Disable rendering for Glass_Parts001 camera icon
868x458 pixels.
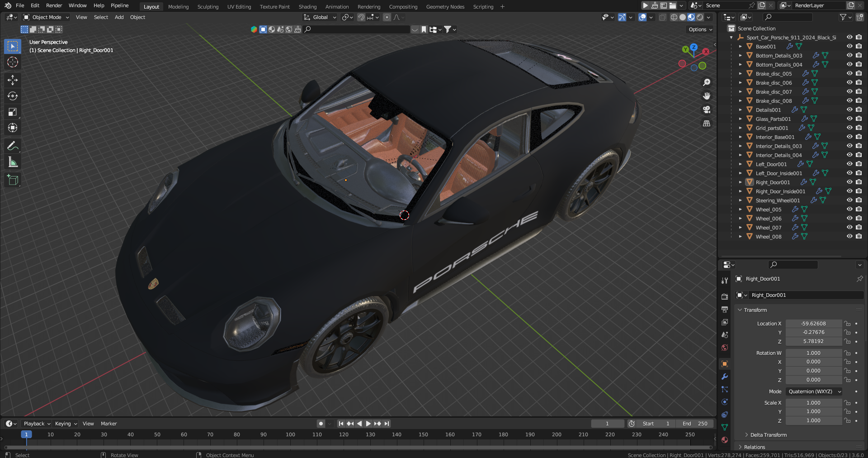pos(859,119)
